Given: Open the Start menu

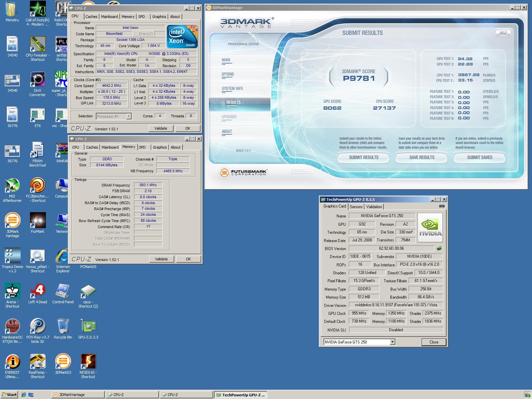Looking at the screenshot, I should click(9, 395).
